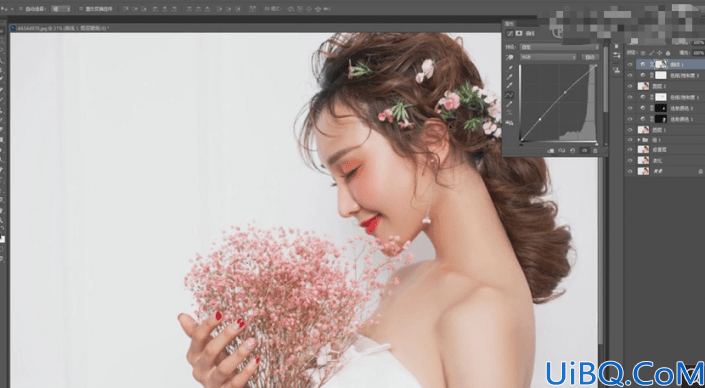Open the adjustments sliders dock icon
Screen dimensions: 705x388
(x=616, y=55)
